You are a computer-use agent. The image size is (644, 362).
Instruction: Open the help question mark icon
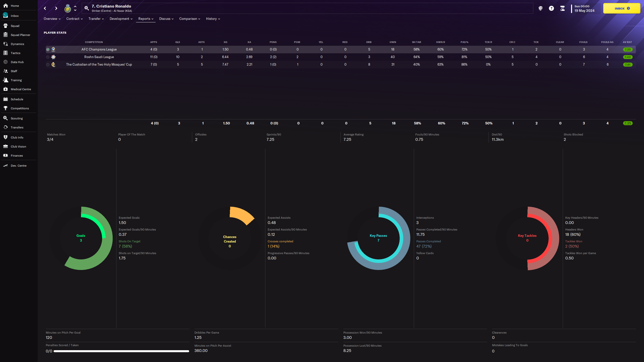[551, 8]
